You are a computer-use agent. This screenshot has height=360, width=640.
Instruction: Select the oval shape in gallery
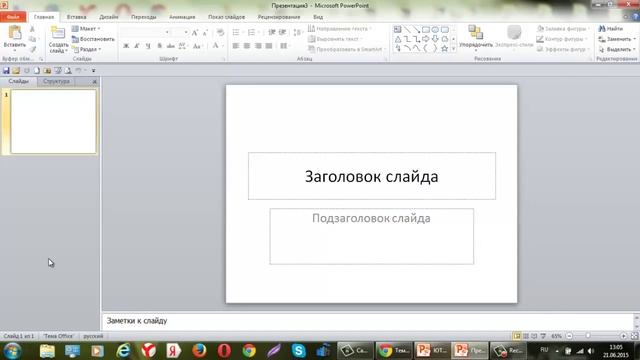click(x=435, y=29)
